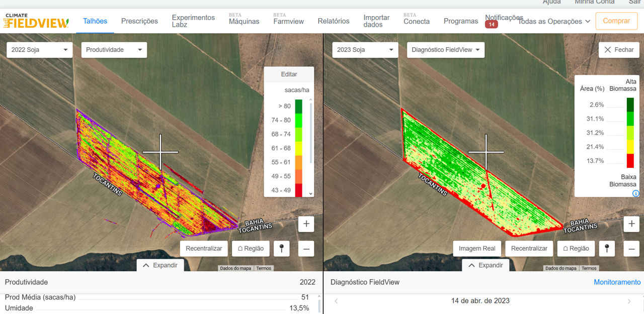Click the Climate FieldView logo

36,21
